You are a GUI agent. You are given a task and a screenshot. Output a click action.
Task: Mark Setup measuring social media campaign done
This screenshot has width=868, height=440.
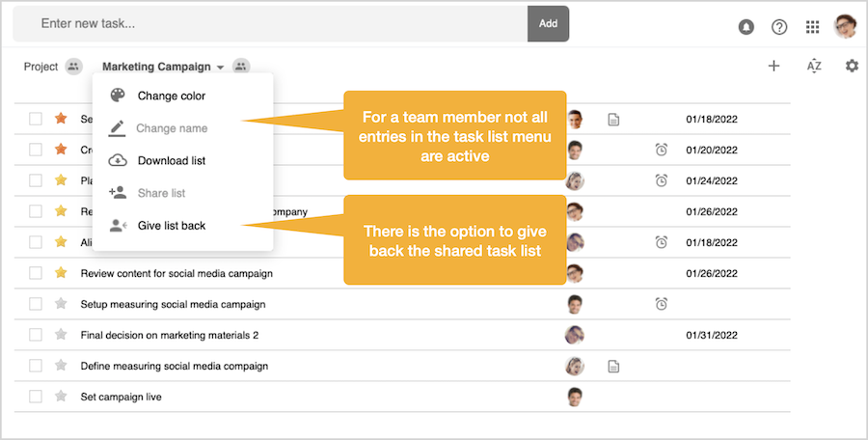[36, 304]
